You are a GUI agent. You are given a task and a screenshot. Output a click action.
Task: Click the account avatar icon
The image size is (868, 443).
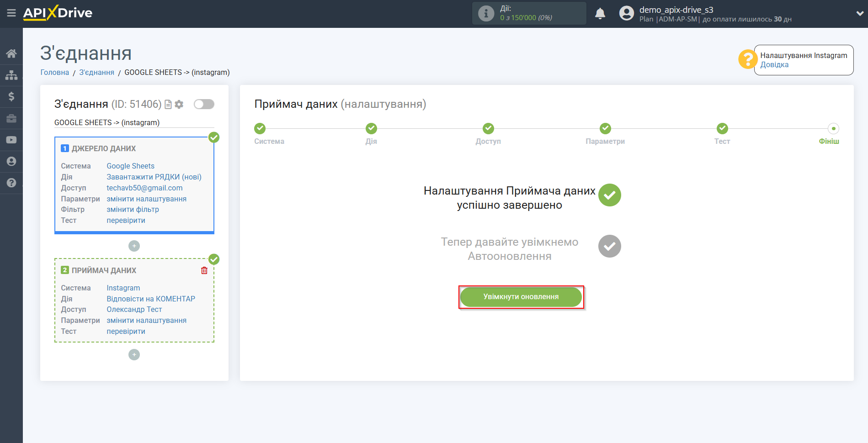(x=626, y=13)
